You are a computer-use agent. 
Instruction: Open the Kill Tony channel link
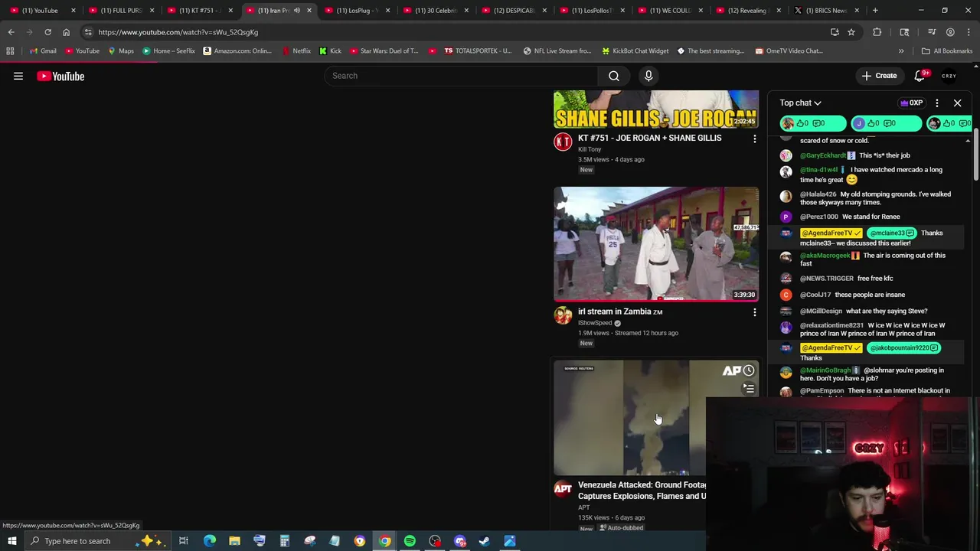click(x=589, y=149)
